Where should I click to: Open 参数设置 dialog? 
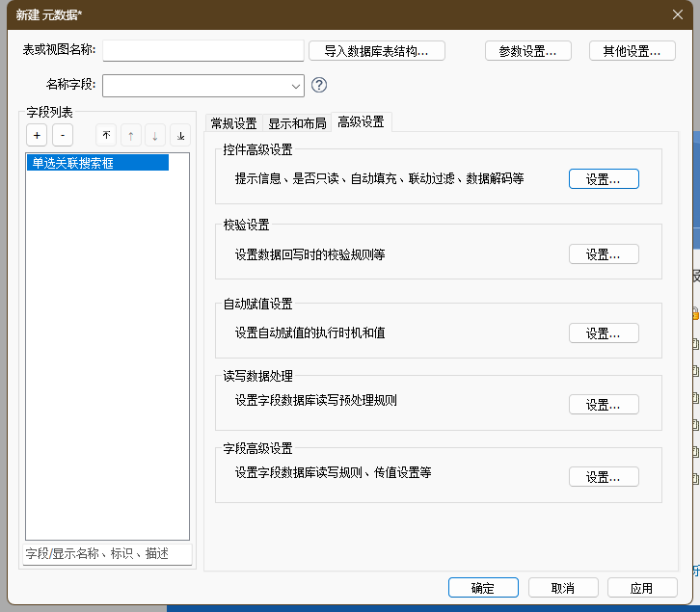pyautogui.click(x=527, y=51)
